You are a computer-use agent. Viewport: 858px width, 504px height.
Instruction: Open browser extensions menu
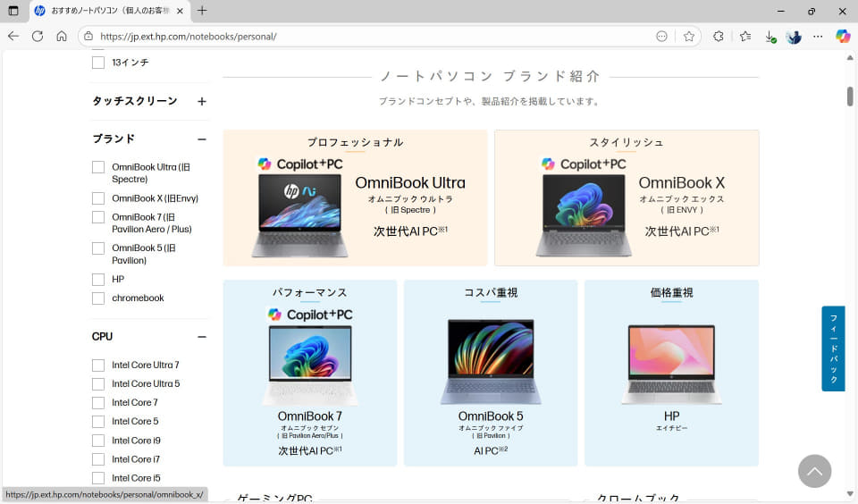click(719, 36)
